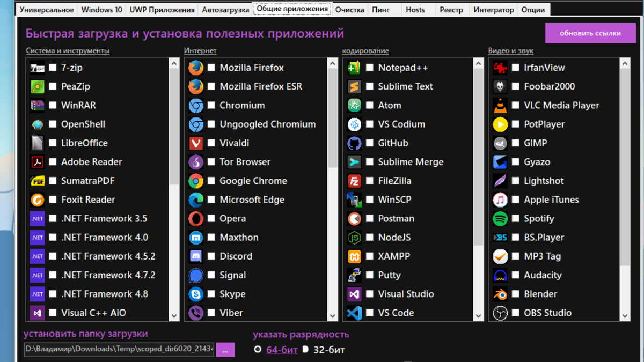The image size is (644, 362).
Task: Click the Видео и звук scrollbar thumb
Action: pos(625,167)
